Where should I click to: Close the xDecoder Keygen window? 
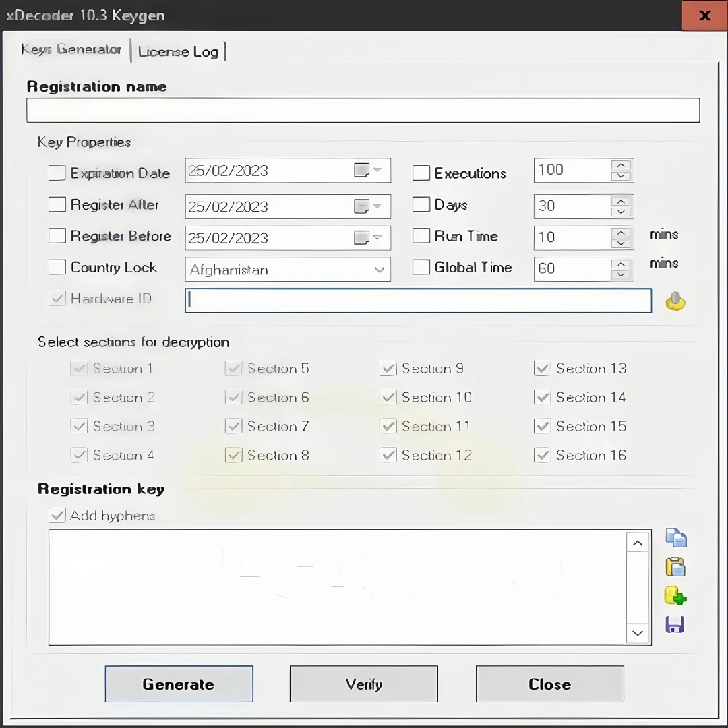(705, 16)
